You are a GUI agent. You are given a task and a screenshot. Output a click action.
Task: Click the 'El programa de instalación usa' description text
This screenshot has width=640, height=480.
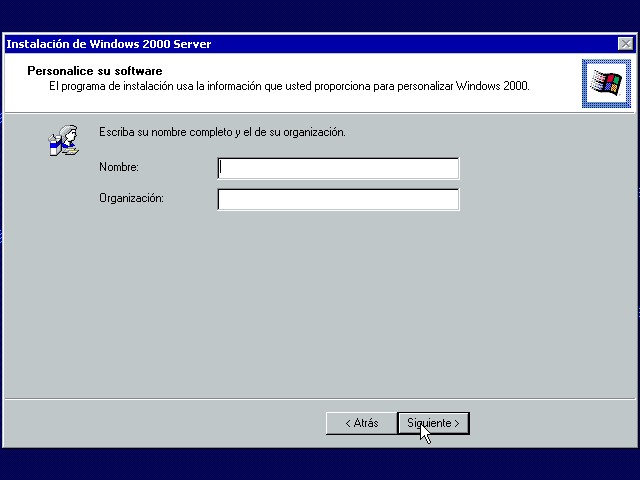[289, 86]
